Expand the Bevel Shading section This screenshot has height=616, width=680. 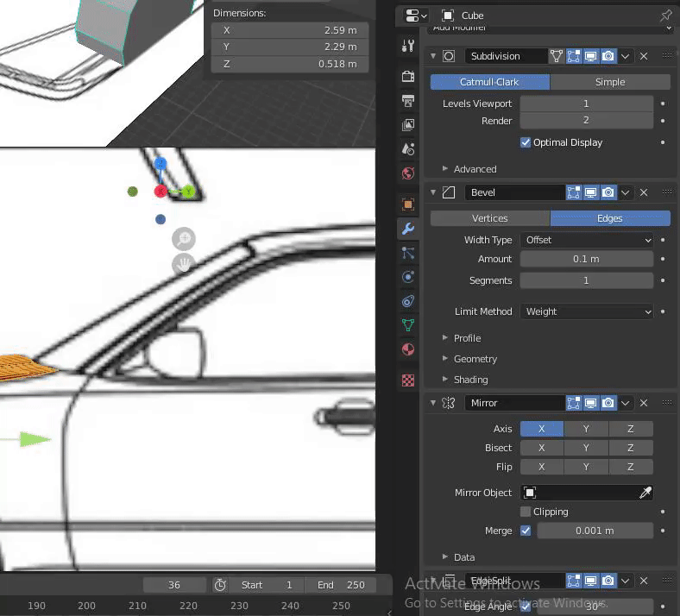click(445, 380)
